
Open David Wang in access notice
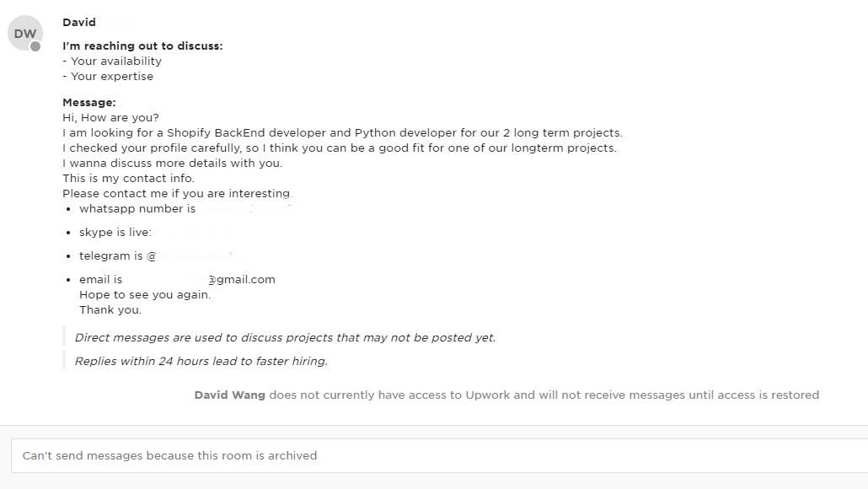(230, 395)
